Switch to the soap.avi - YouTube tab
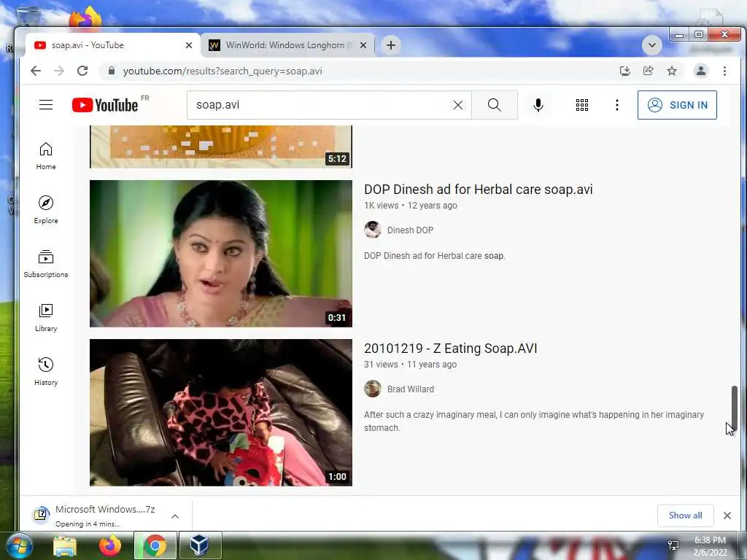Image resolution: width=747 pixels, height=560 pixels. point(113,45)
